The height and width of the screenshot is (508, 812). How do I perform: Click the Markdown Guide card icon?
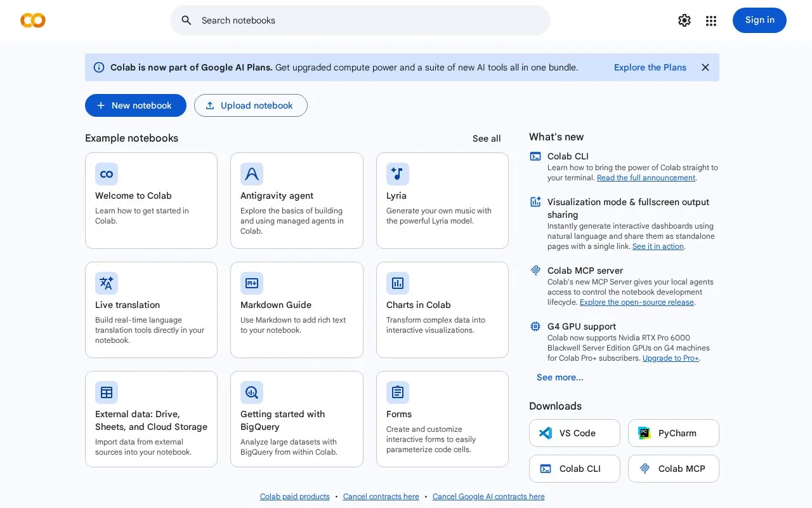point(252,283)
